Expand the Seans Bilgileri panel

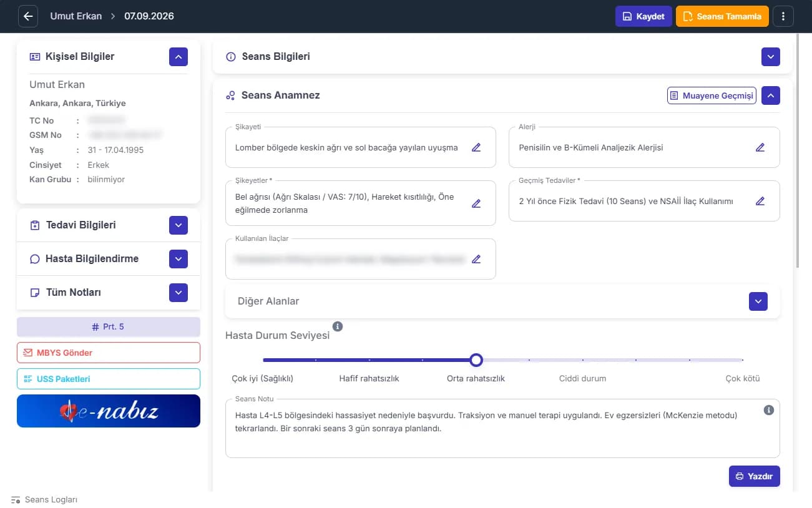pos(771,57)
